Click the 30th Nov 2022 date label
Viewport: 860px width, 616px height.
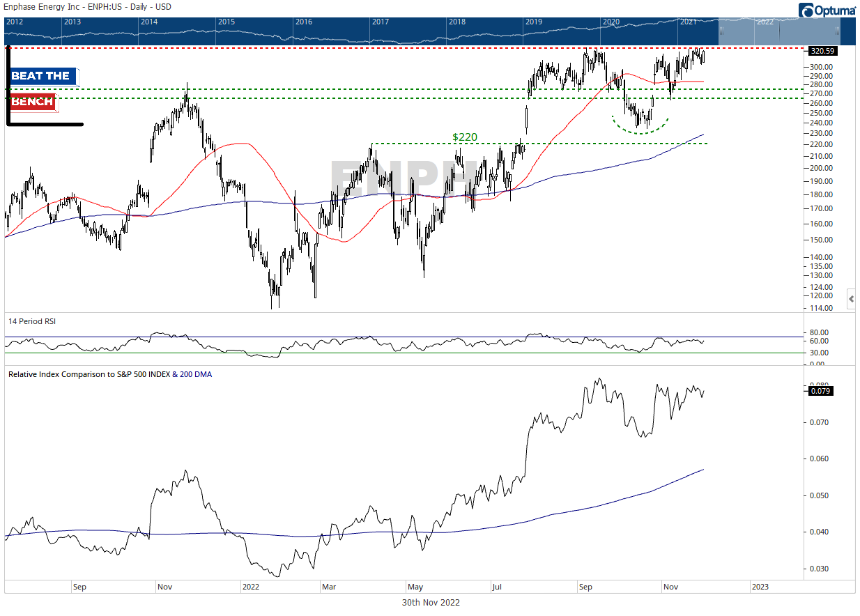tap(431, 602)
